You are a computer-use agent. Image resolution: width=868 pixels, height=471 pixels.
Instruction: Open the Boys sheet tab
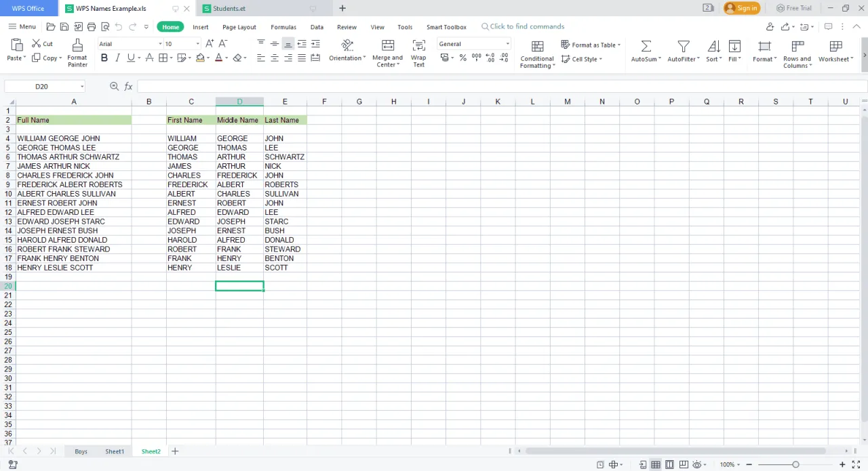coord(81,451)
